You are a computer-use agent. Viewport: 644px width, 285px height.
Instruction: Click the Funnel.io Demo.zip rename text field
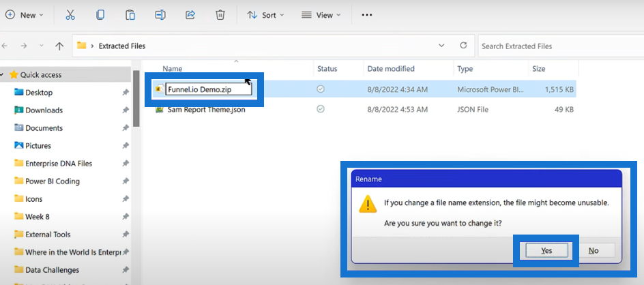(x=208, y=89)
